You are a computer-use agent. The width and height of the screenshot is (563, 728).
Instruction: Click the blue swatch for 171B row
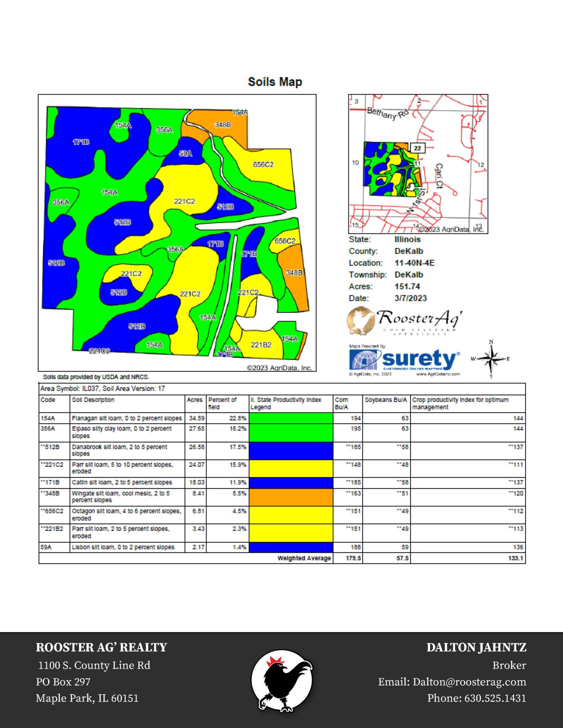291,483
